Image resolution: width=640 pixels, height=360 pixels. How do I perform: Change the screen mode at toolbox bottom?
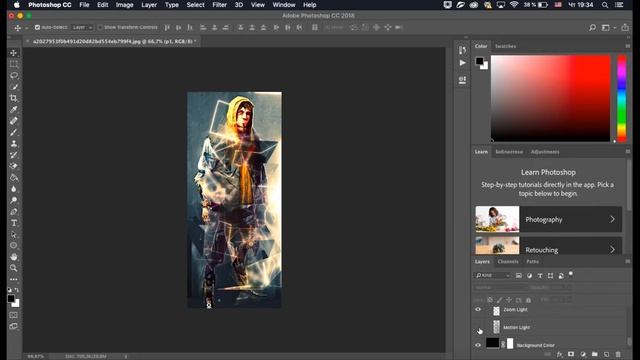pos(13,326)
